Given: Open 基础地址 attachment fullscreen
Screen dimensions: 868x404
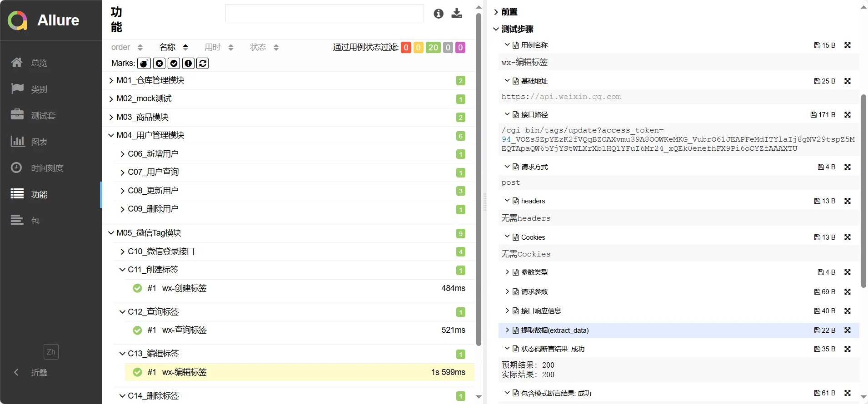Looking at the screenshot, I should 848,81.
